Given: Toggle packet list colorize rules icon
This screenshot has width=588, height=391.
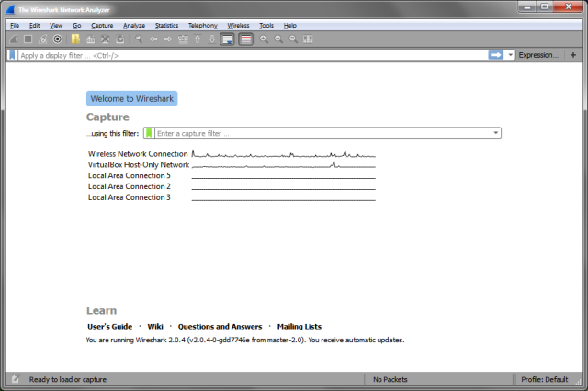Looking at the screenshot, I should pyautogui.click(x=245, y=39).
